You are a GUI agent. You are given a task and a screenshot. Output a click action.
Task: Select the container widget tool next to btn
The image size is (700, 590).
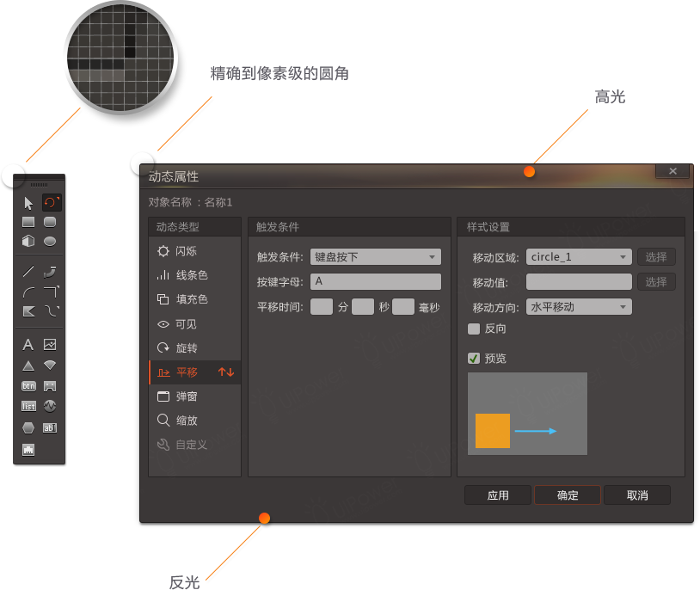(50, 386)
